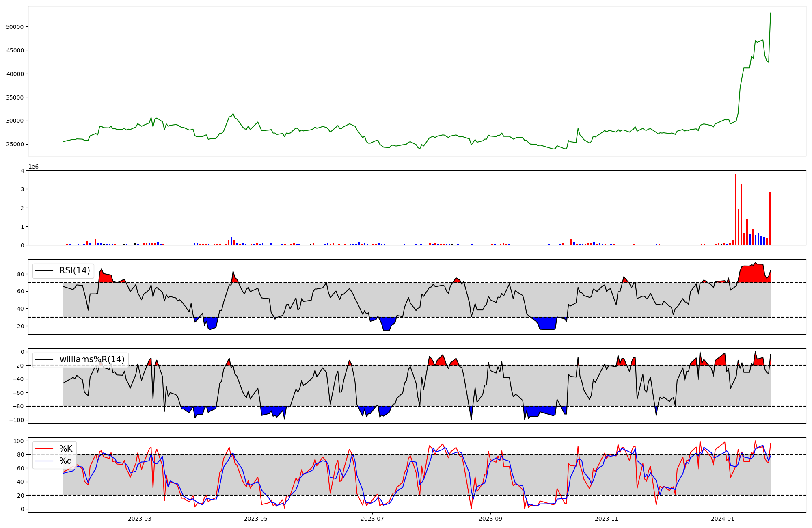Click the %d legend text
The height and width of the screenshot is (528, 812).
pos(66,461)
